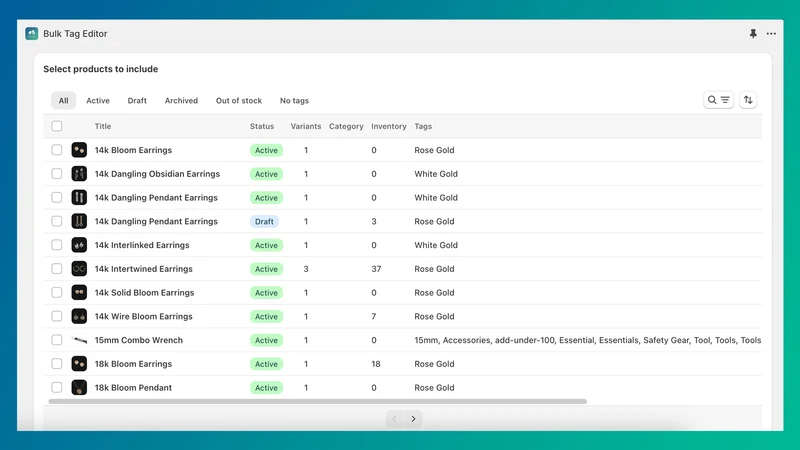Click the Select products to include heading
The height and width of the screenshot is (450, 800).
pyautogui.click(x=101, y=69)
